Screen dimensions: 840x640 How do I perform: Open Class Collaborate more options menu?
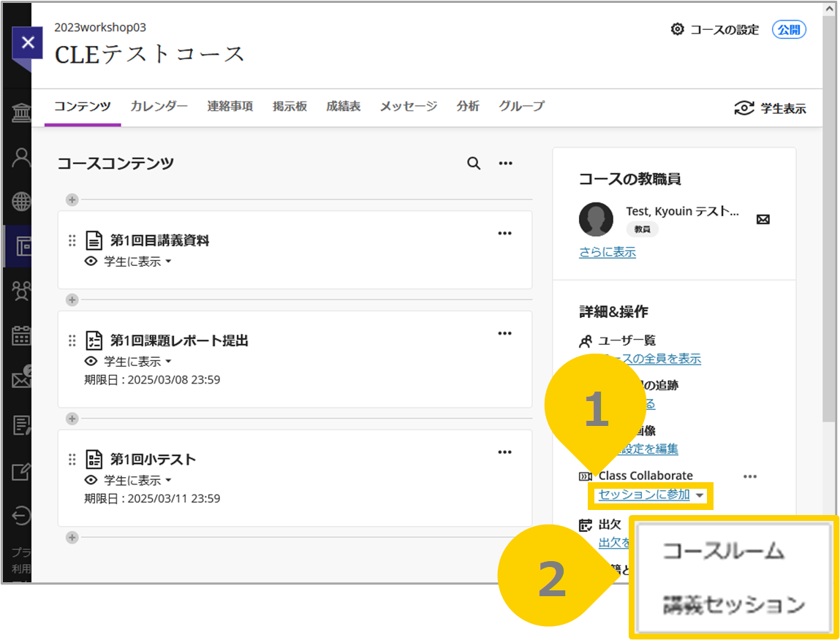coord(750,476)
